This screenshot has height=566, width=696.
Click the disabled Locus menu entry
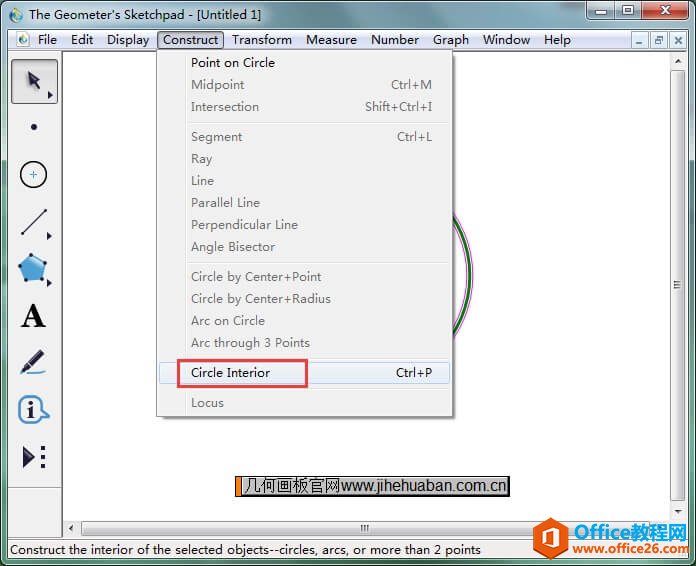pos(304,403)
